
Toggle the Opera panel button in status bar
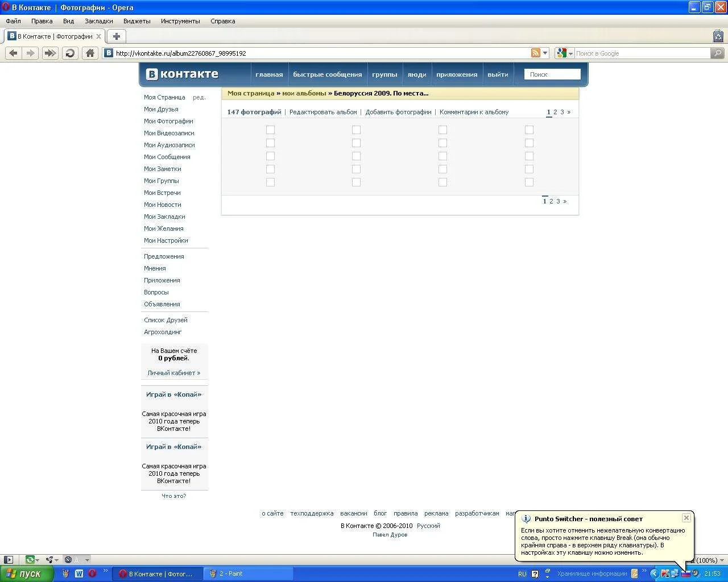point(9,560)
